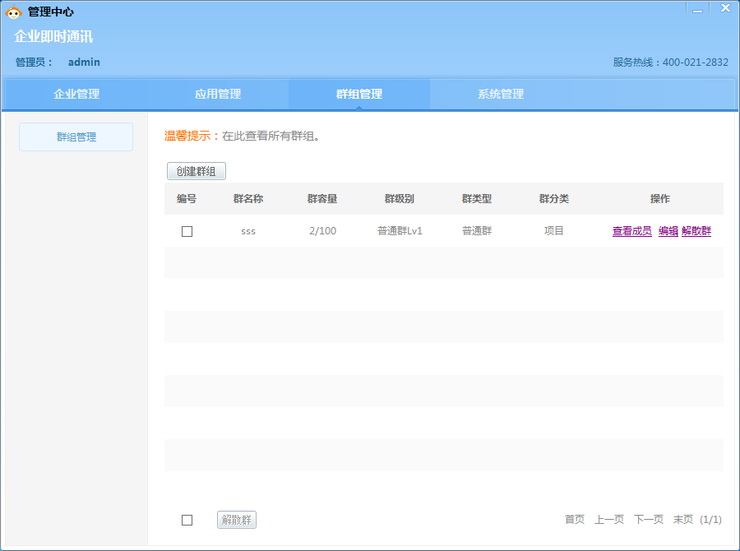Close the 管理中心 window

click(x=725, y=9)
